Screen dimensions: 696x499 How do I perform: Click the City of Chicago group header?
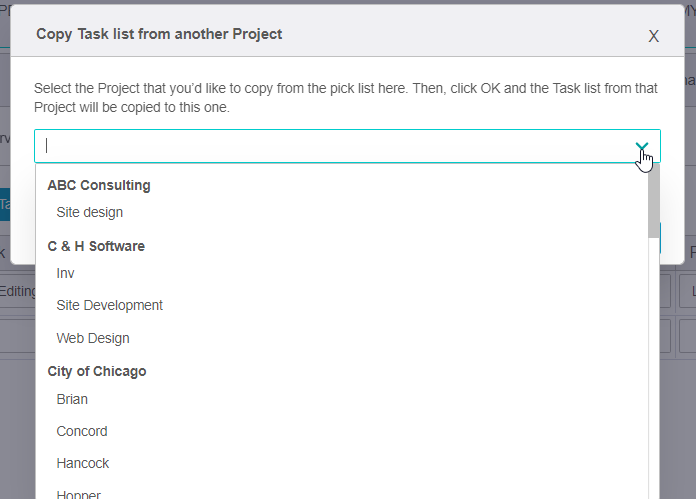[x=97, y=371]
